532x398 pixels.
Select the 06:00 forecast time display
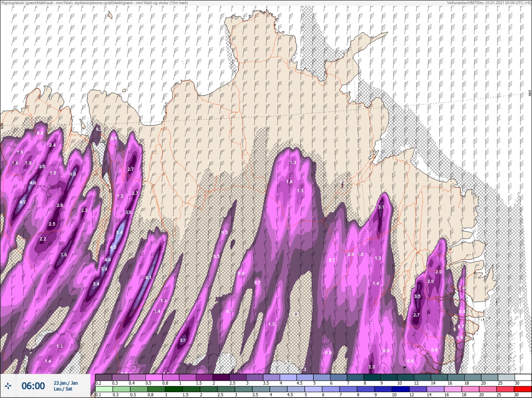coord(33,386)
